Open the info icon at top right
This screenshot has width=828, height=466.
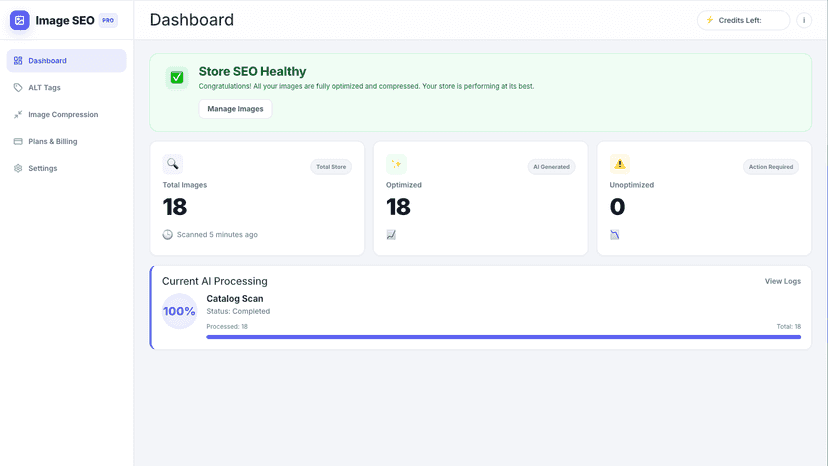tap(804, 20)
